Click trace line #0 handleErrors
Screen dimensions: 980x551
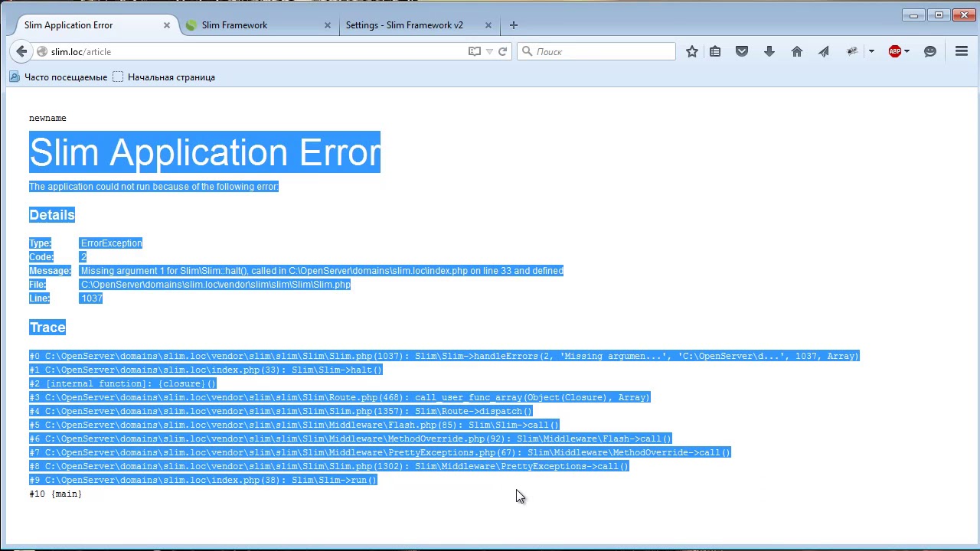(444, 356)
